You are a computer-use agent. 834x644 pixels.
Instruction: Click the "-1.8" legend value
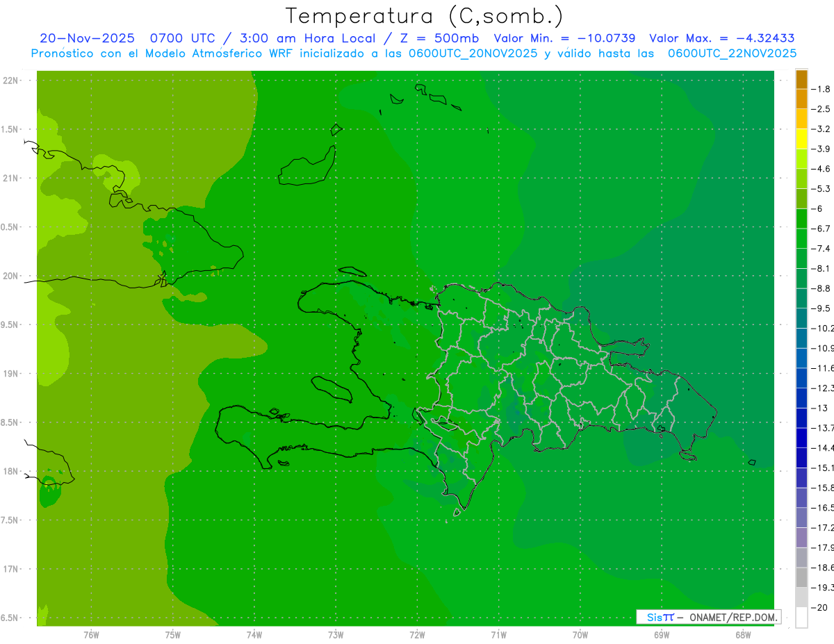821,89
